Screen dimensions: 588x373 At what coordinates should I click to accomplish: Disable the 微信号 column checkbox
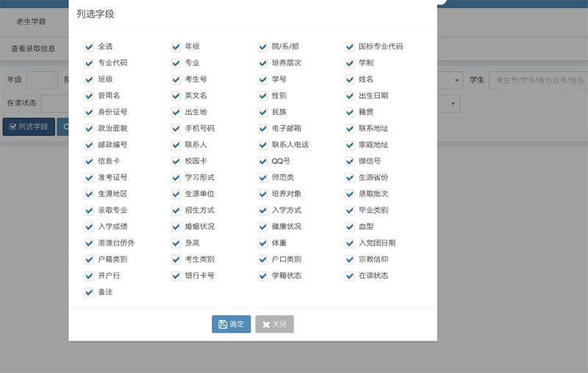(350, 161)
